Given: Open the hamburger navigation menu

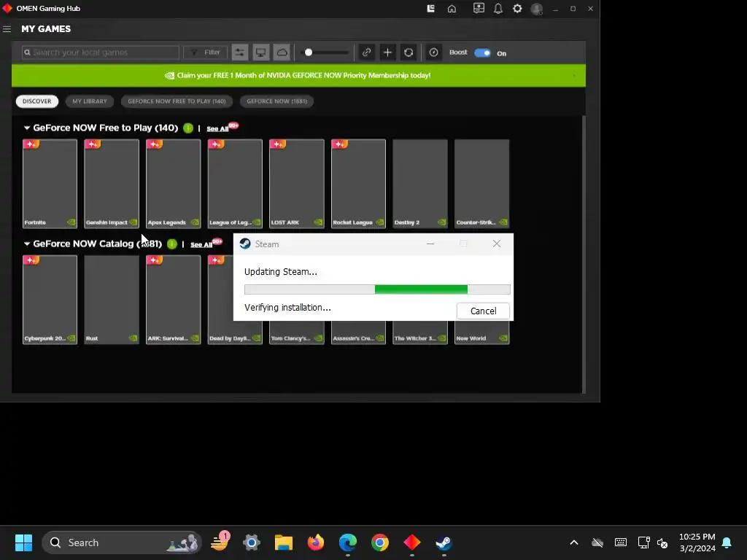Looking at the screenshot, I should (7, 29).
